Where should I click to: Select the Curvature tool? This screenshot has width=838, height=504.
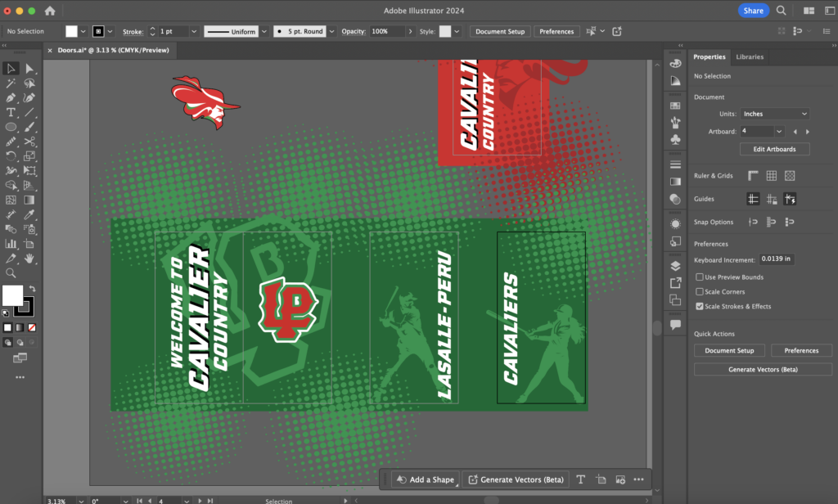(x=29, y=98)
